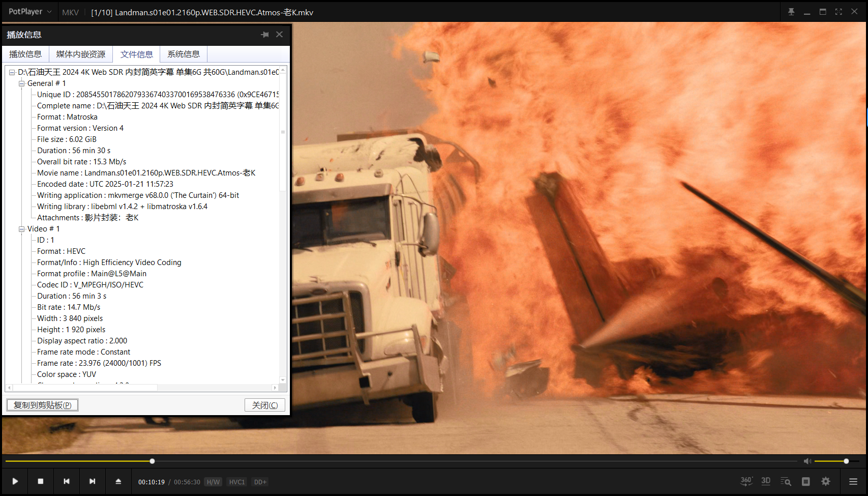Skip to the next file

92,481
